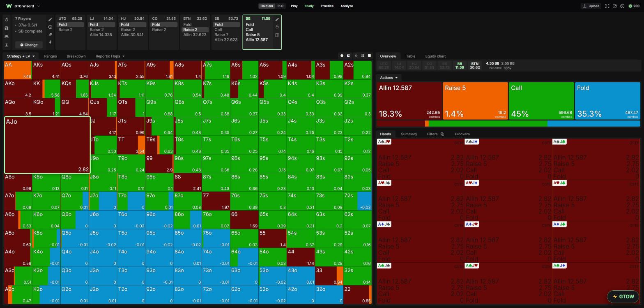Click the save disk icon in left sidebar
This screenshot has height=308, width=644.
pyautogui.click(x=7, y=28)
